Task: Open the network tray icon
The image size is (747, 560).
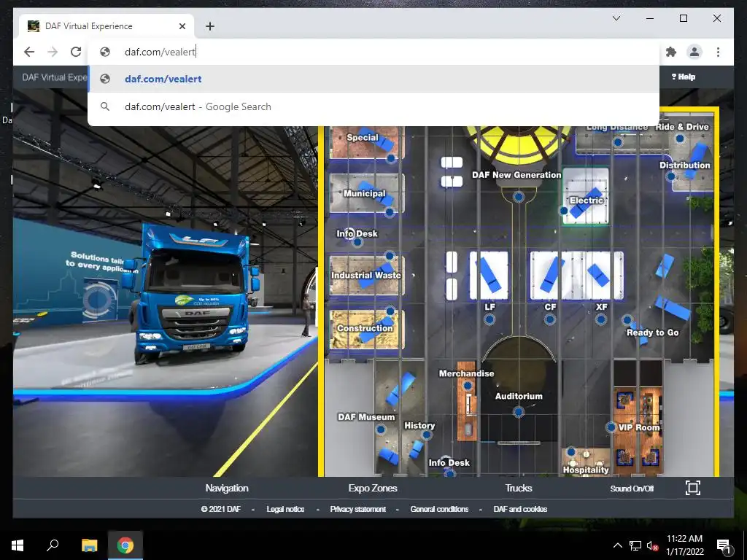Action: point(635,545)
